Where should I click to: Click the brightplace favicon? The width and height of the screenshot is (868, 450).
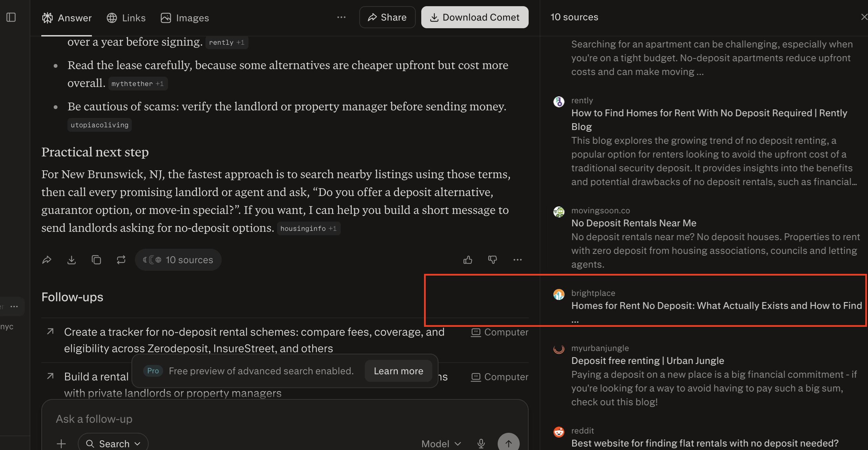coord(559,294)
